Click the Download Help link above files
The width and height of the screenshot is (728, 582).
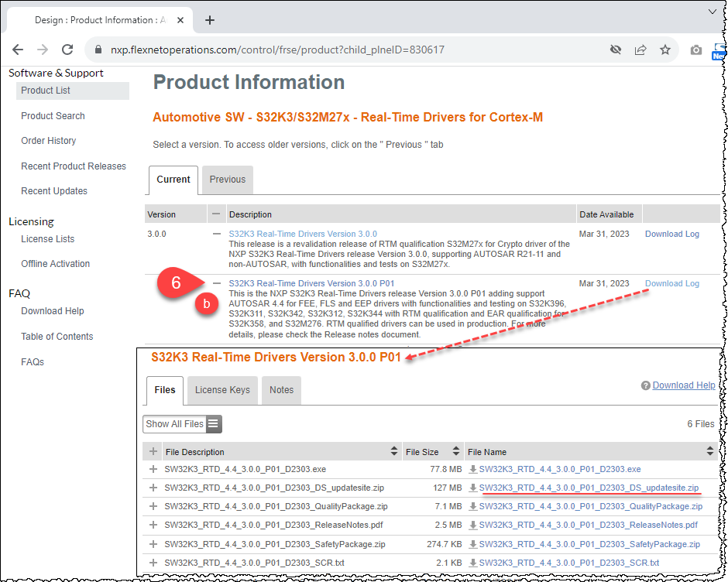click(683, 385)
